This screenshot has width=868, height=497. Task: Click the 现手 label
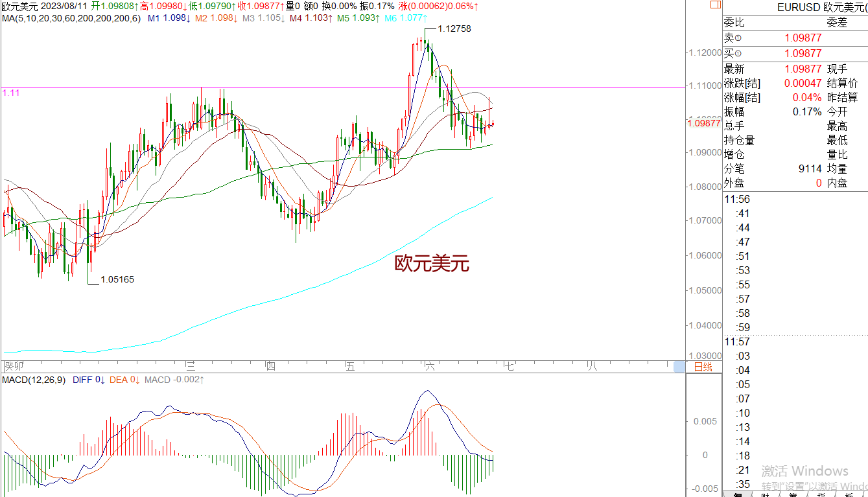[x=837, y=69]
